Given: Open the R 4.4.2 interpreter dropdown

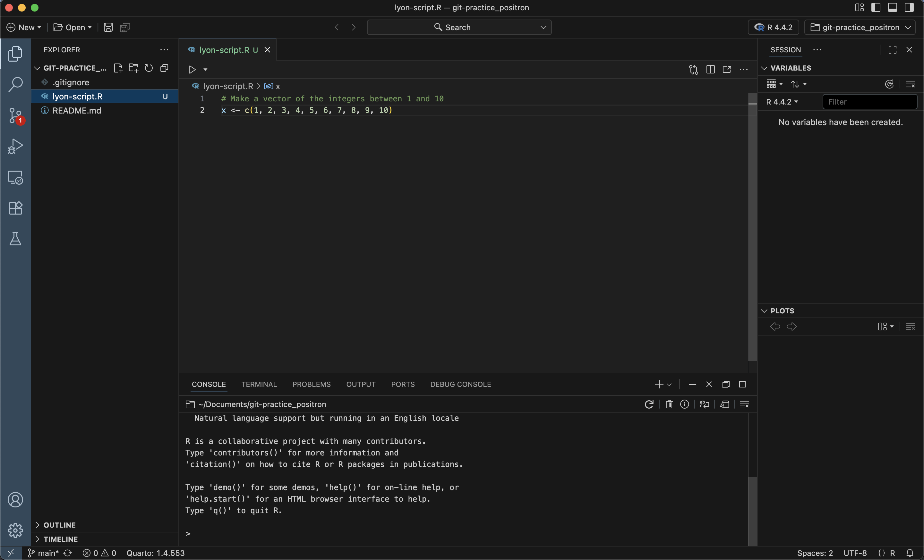Looking at the screenshot, I should coord(773,27).
